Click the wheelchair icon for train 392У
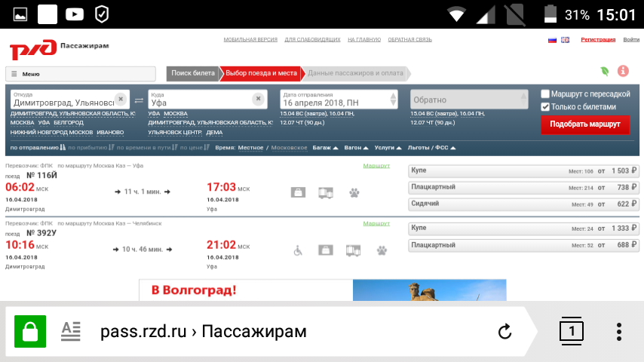This screenshot has width=644, height=362. (298, 250)
